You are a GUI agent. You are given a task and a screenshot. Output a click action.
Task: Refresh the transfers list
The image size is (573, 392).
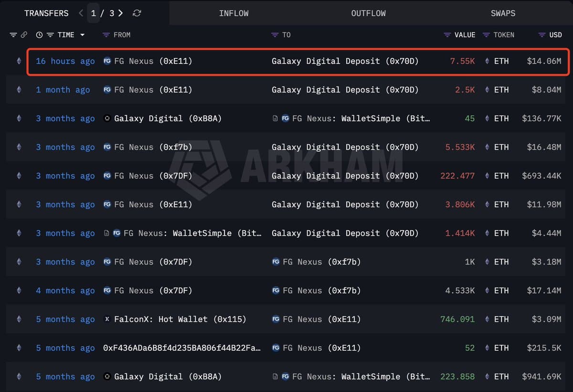[137, 13]
